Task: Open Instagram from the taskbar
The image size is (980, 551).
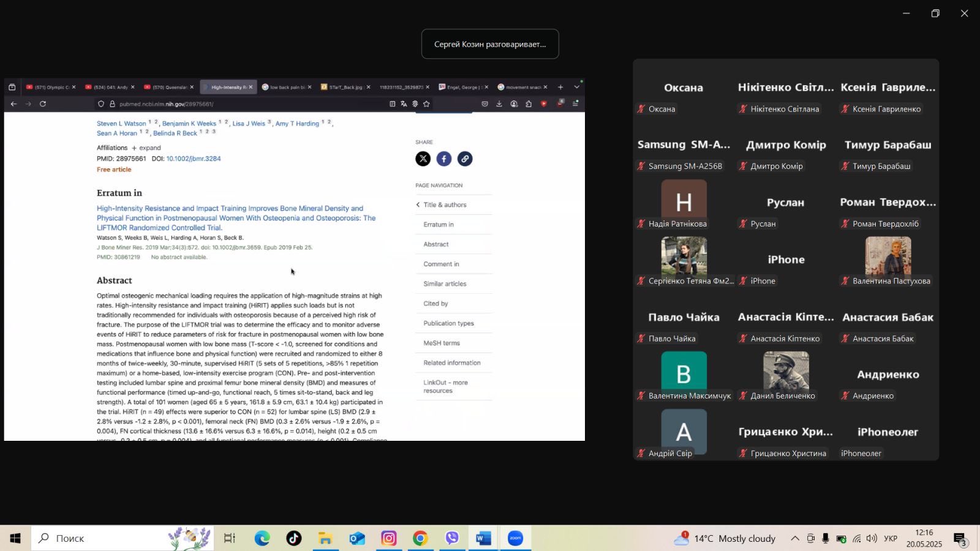Action: (x=389, y=538)
